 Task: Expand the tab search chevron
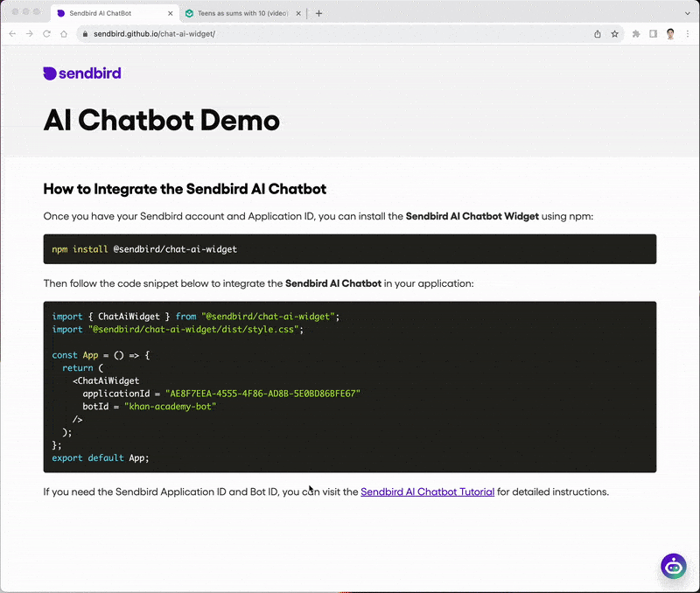[x=688, y=13]
